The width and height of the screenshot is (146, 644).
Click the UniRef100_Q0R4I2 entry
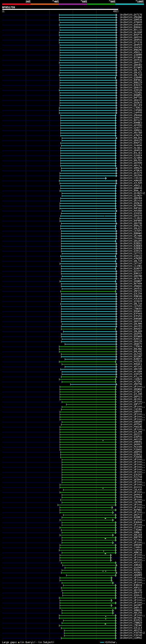pos(131,118)
